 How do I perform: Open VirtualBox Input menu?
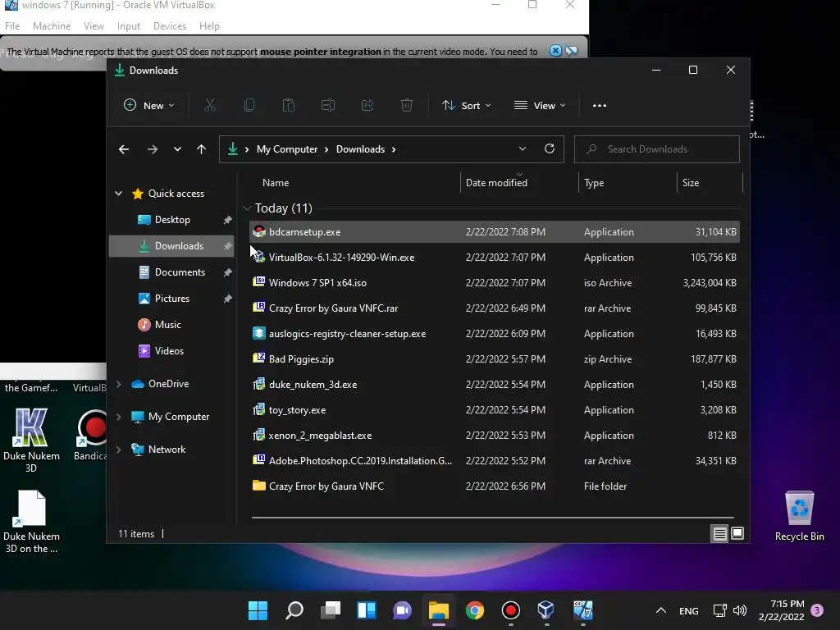[x=129, y=25]
